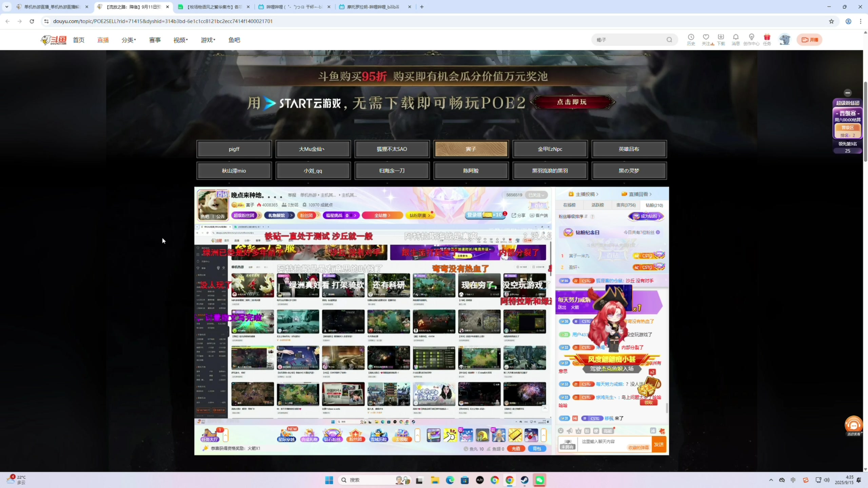This screenshot has width=868, height=488.
Task: Click the 客户端 client icon
Action: coord(539,216)
